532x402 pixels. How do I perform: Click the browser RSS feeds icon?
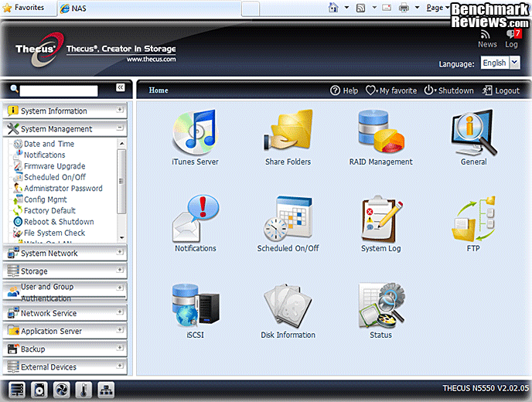click(360, 8)
